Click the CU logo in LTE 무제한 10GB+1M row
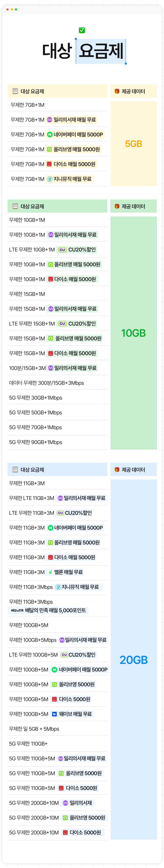This screenshot has width=164, height=868. 62,250
